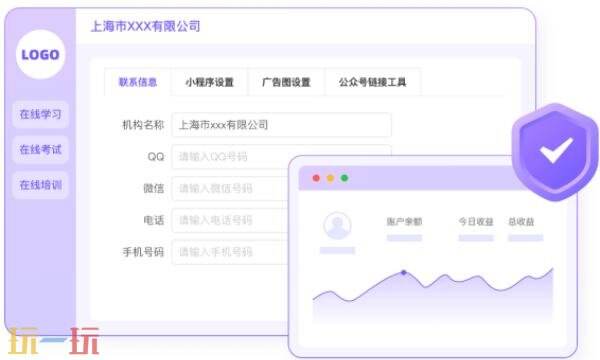The height and width of the screenshot is (360, 600).
Task: Open 在线学习 in the sidebar
Action: [x=41, y=114]
